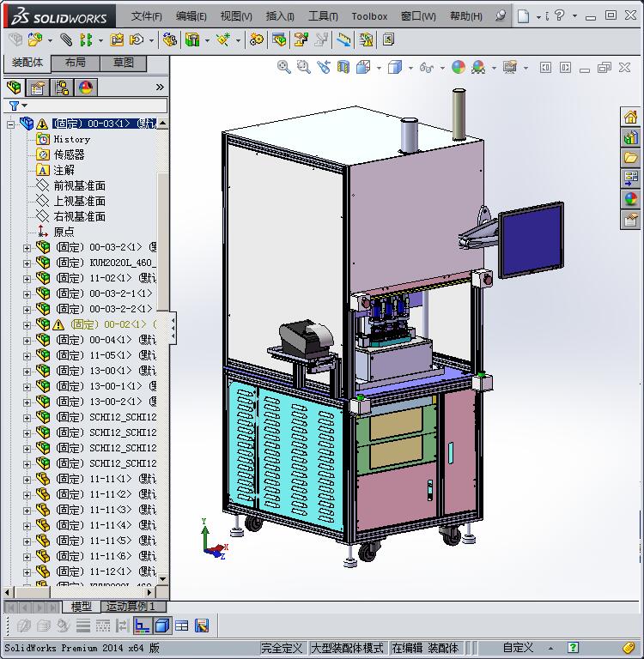This screenshot has height=659, width=644.
Task: Switch to the 装配体 tab
Action: click(27, 63)
